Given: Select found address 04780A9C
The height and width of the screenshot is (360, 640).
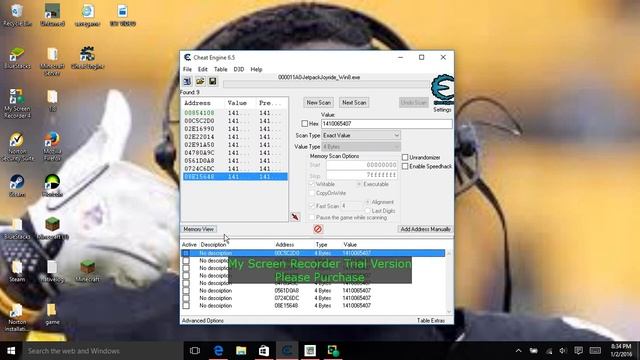Looking at the screenshot, I should click(x=234, y=153).
